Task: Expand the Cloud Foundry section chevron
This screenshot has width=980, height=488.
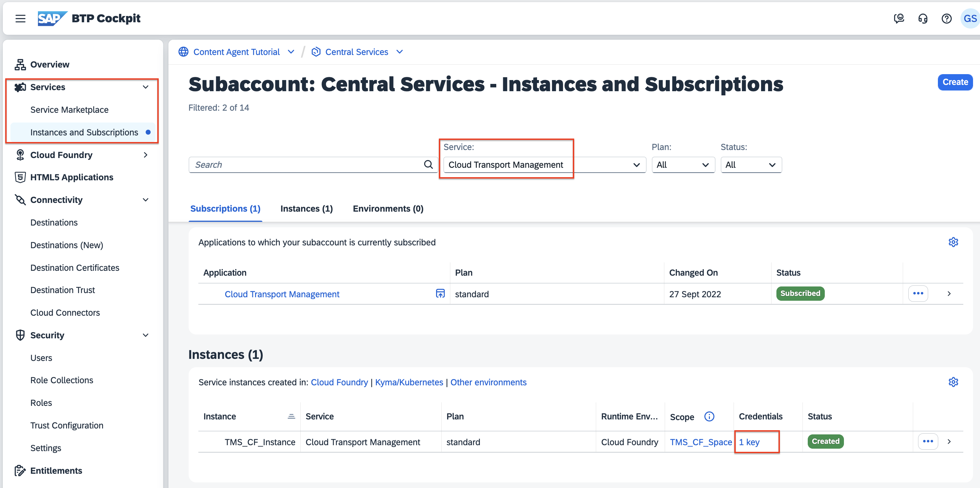Action: pyautogui.click(x=145, y=155)
